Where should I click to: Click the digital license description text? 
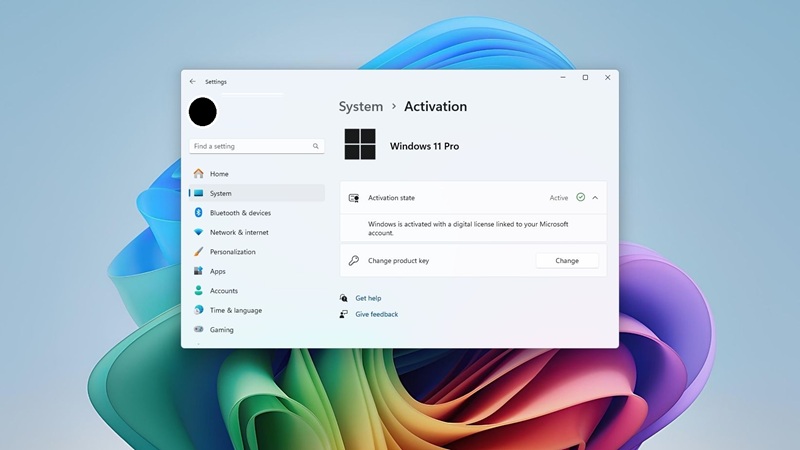point(468,228)
